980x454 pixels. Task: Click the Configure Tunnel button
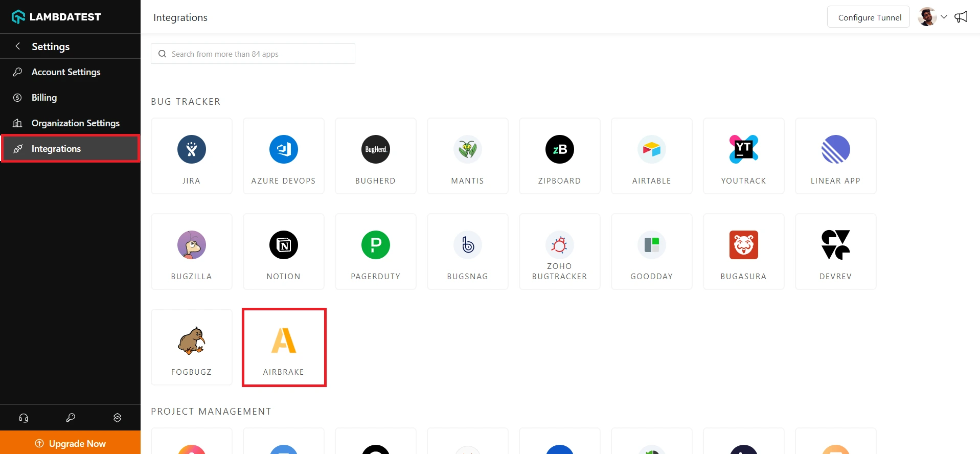[x=869, y=17]
